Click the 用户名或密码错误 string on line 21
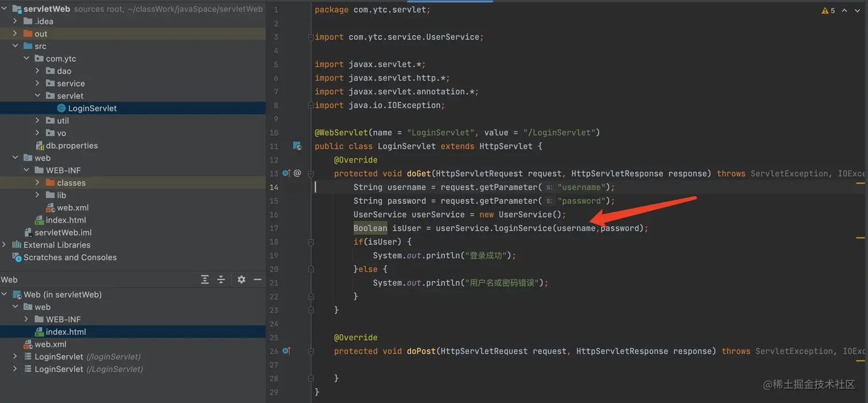This screenshot has width=868, height=403. tap(502, 282)
